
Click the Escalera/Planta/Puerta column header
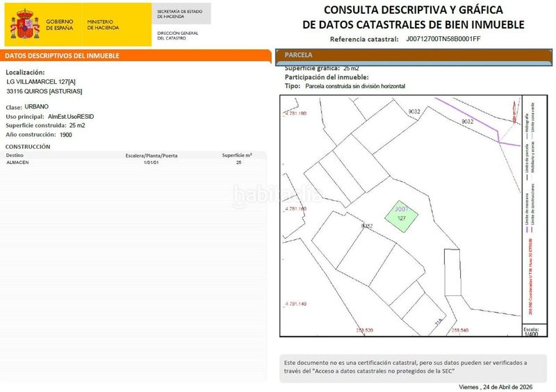click(152, 155)
